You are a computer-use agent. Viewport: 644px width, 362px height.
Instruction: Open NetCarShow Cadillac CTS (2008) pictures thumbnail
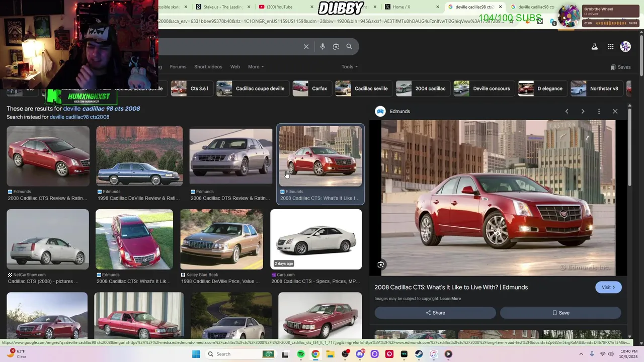click(x=48, y=239)
